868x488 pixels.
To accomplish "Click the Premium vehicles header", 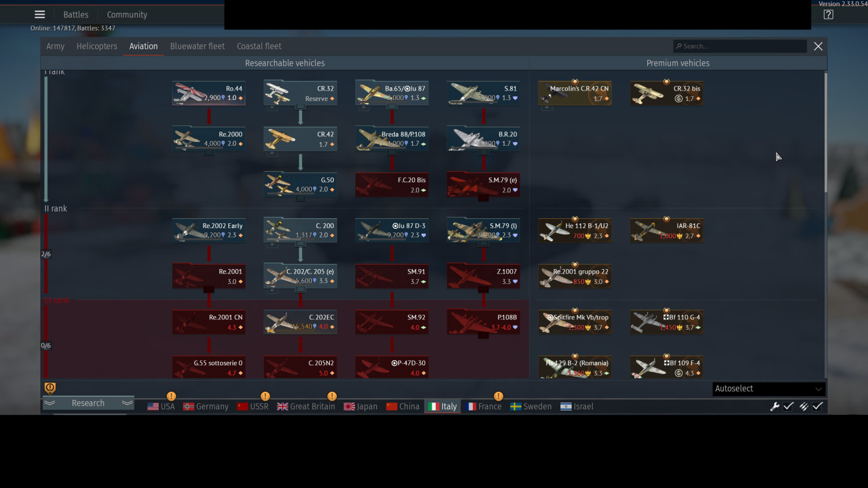I will tap(678, 63).
